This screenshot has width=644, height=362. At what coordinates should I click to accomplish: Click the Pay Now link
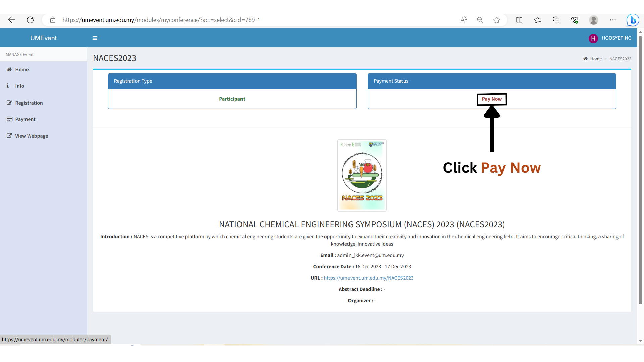click(492, 99)
